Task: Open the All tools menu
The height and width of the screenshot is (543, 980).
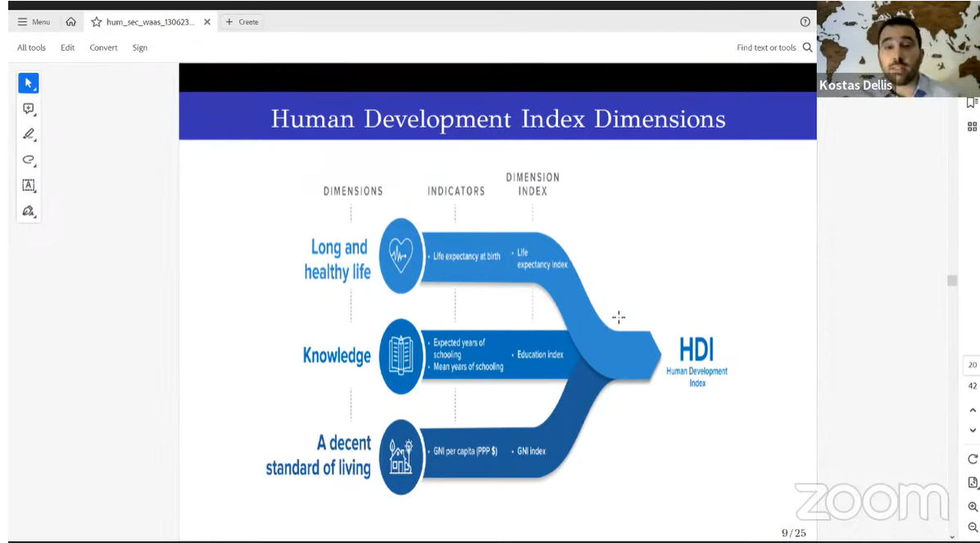Action: [31, 48]
